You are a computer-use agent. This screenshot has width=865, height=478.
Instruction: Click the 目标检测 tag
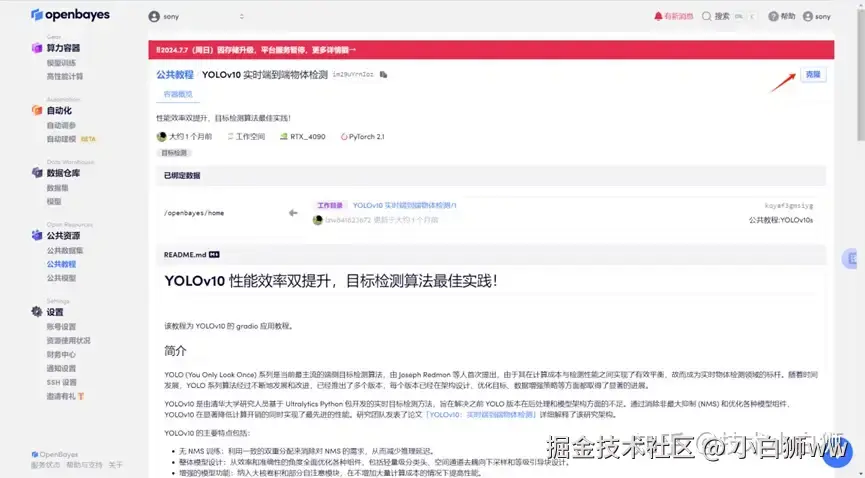tap(174, 153)
